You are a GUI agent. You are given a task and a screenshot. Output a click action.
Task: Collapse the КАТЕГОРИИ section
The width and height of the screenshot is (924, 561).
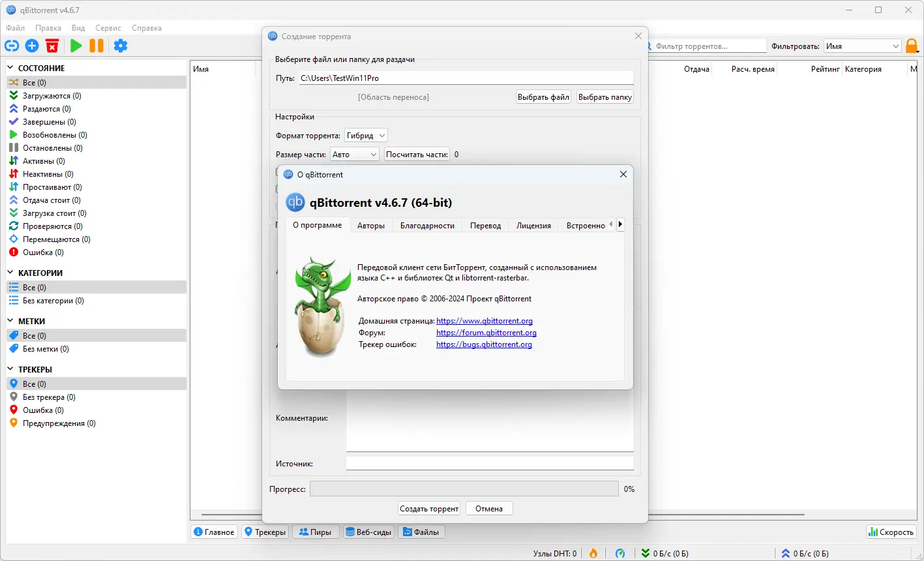pyautogui.click(x=11, y=273)
